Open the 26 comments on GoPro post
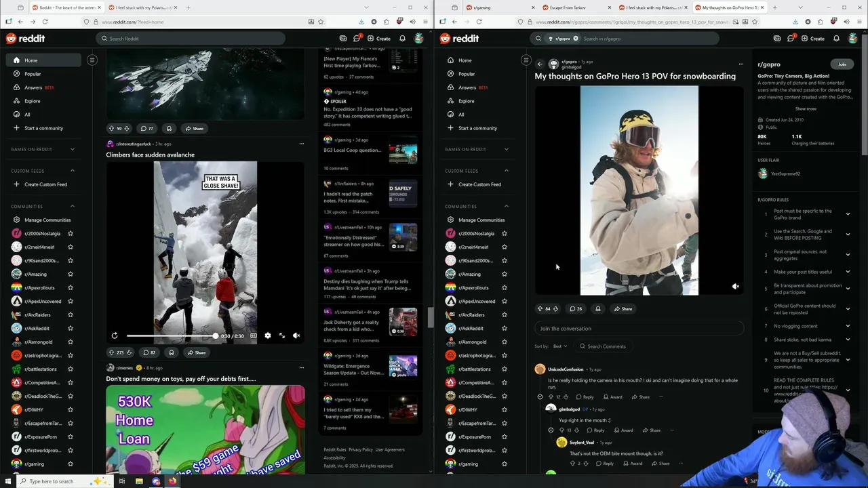Screen dimensions: 868x488 (576, 309)
